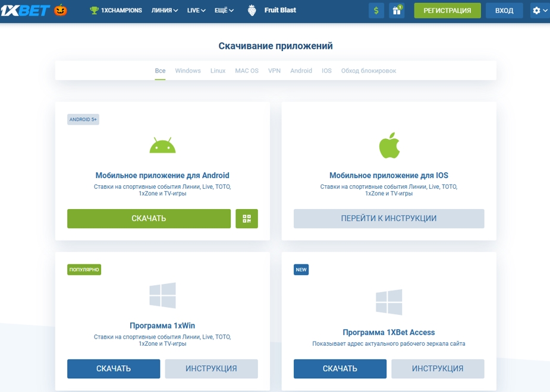The height and width of the screenshot is (392, 550).
Task: Switch to the Обход блокировок tab
Action: pyautogui.click(x=369, y=71)
